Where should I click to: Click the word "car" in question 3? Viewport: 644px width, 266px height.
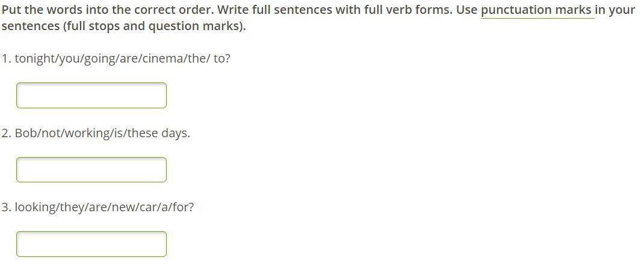(x=156, y=207)
